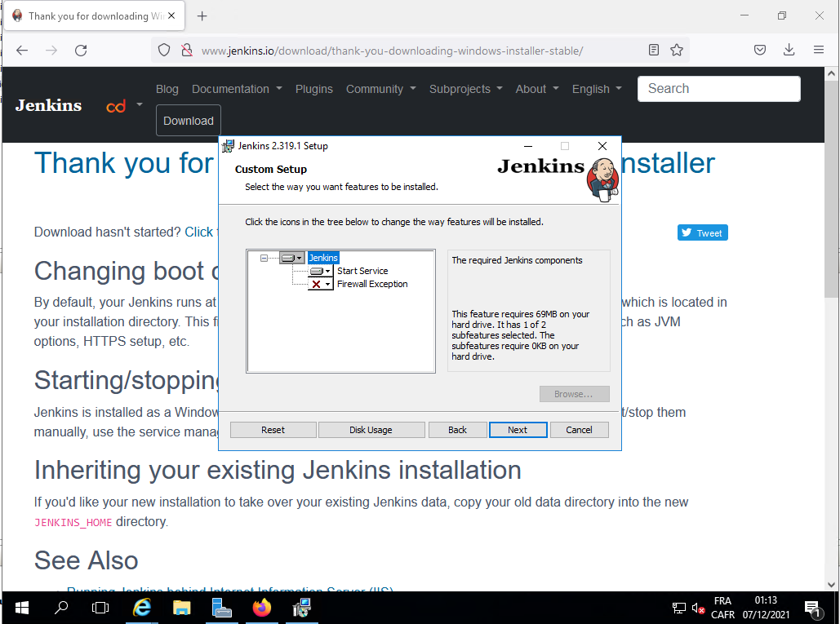Go to Blog in the navbar
Viewport: 840px width, 624px height.
coord(167,89)
